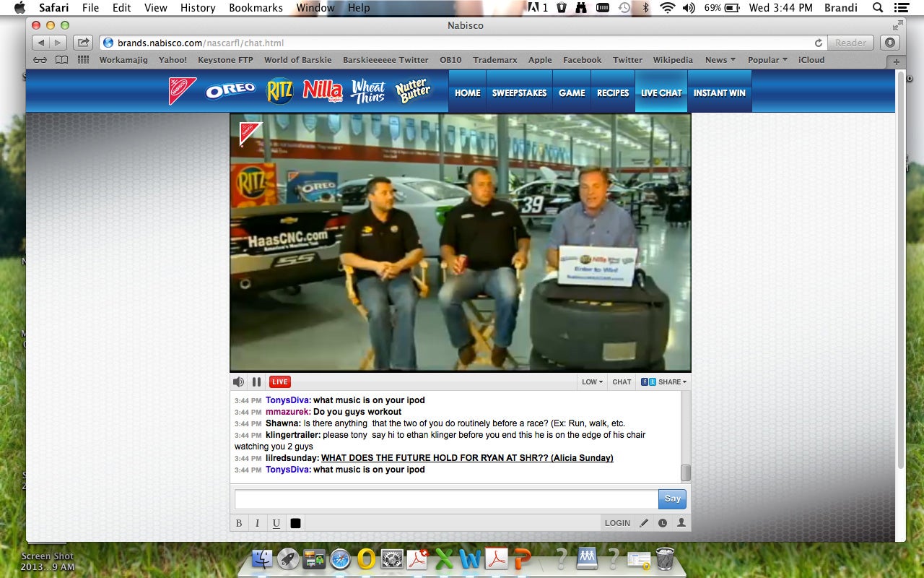924x578 pixels.
Task: Open Microsoft Excel in the Dock
Action: point(444,558)
